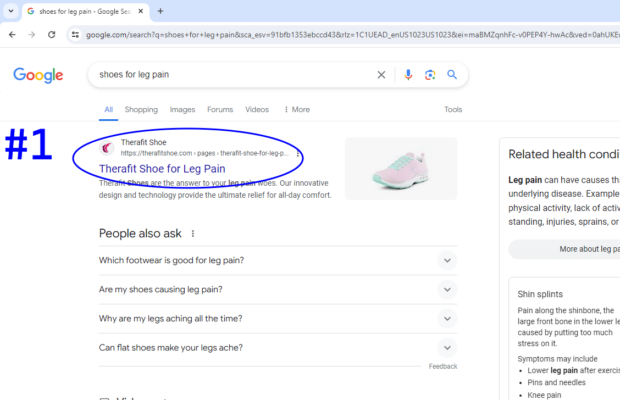Click the Therafit Shoe site favicon
Viewport: 620px width, 400px height.
tap(106, 148)
